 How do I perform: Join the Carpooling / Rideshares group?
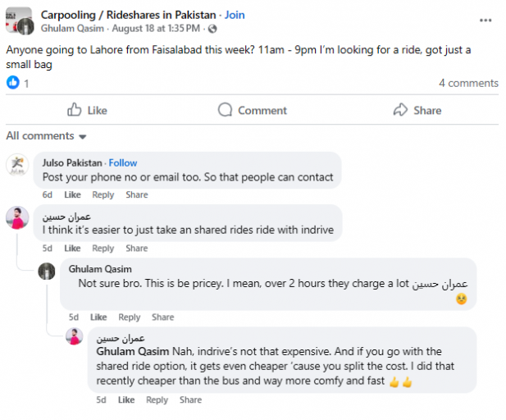click(x=235, y=15)
